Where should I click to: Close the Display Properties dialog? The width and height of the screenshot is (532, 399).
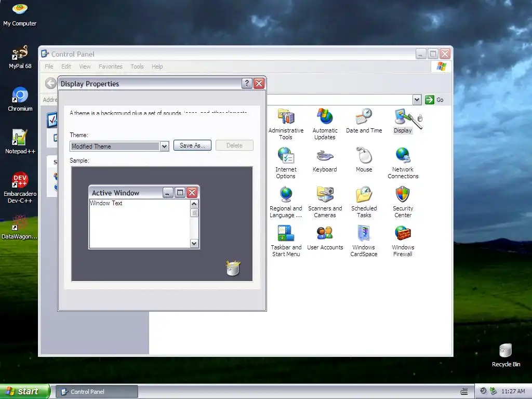259,84
